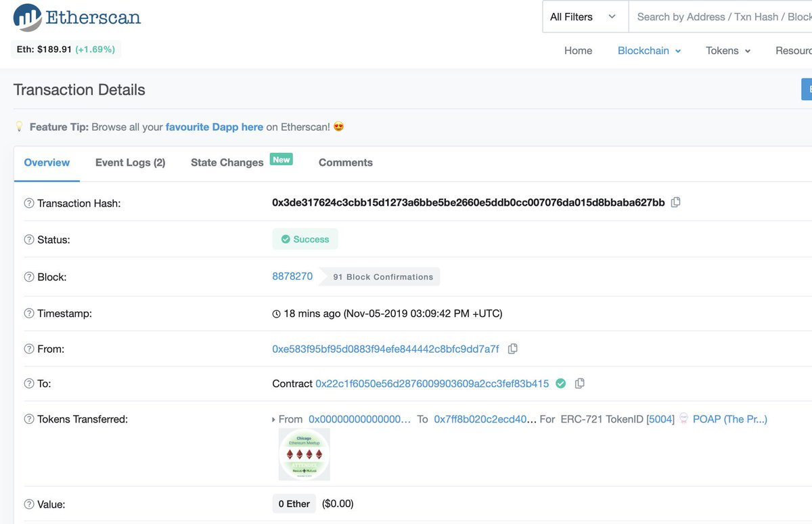The width and height of the screenshot is (812, 524).
Task: Click the help icon beside Value
Action: pyautogui.click(x=29, y=504)
